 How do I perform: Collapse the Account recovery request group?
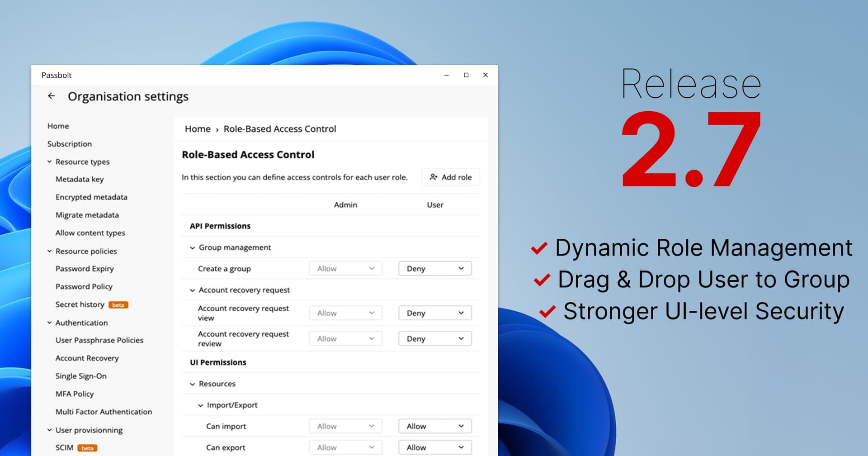click(192, 290)
